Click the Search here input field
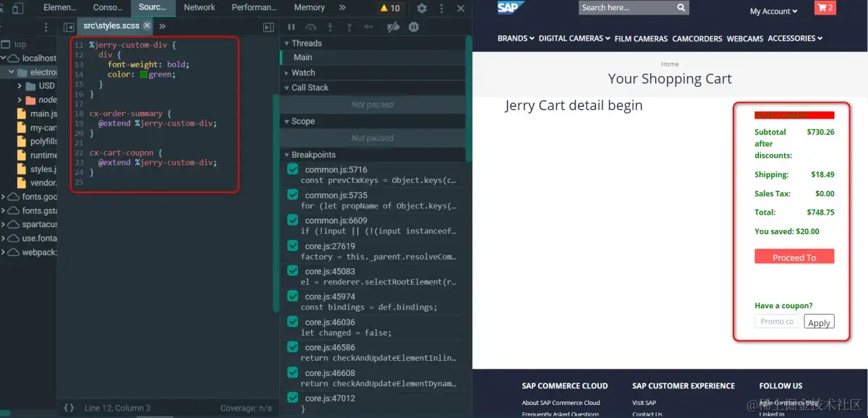 pos(627,8)
